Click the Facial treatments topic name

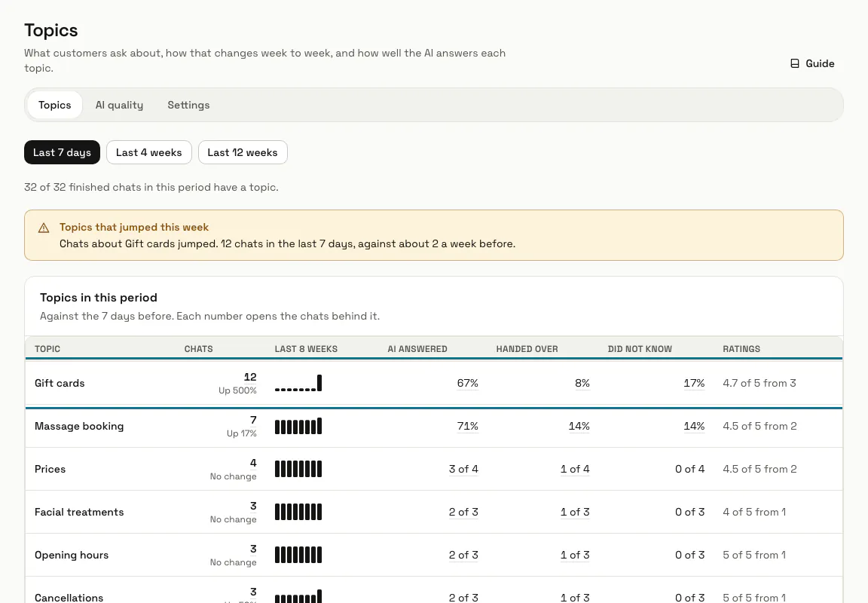[79, 513]
